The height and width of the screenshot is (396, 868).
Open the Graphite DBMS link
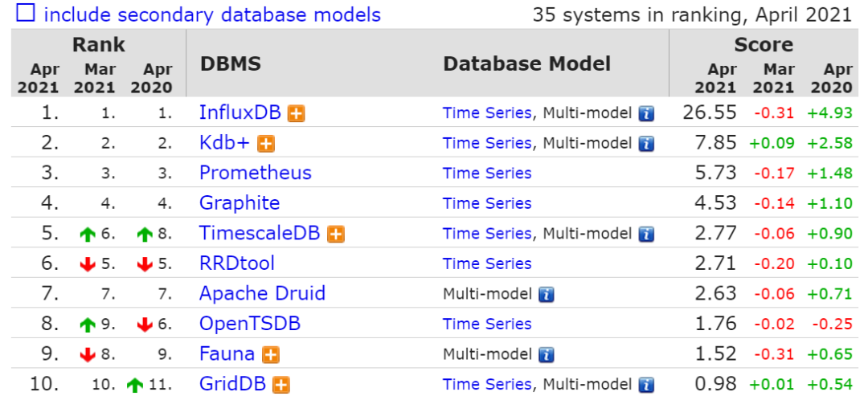click(240, 203)
